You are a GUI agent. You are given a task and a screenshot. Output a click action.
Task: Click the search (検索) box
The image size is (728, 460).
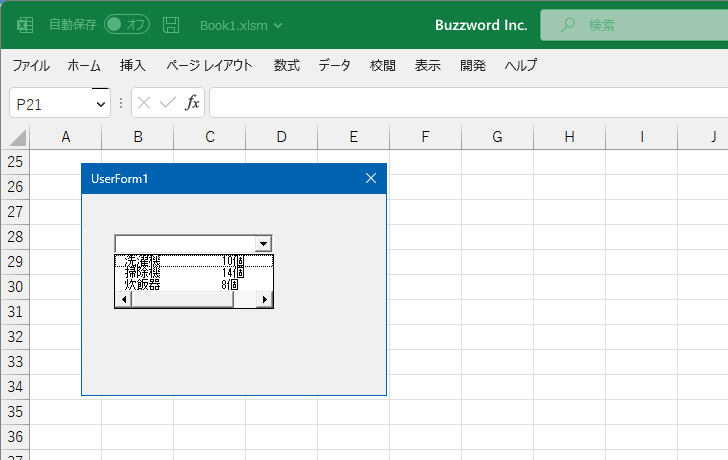(634, 25)
